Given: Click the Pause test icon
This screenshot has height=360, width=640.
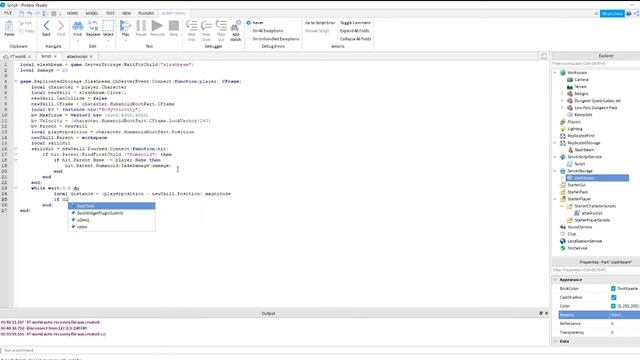Looking at the screenshot, I should pos(141,26).
